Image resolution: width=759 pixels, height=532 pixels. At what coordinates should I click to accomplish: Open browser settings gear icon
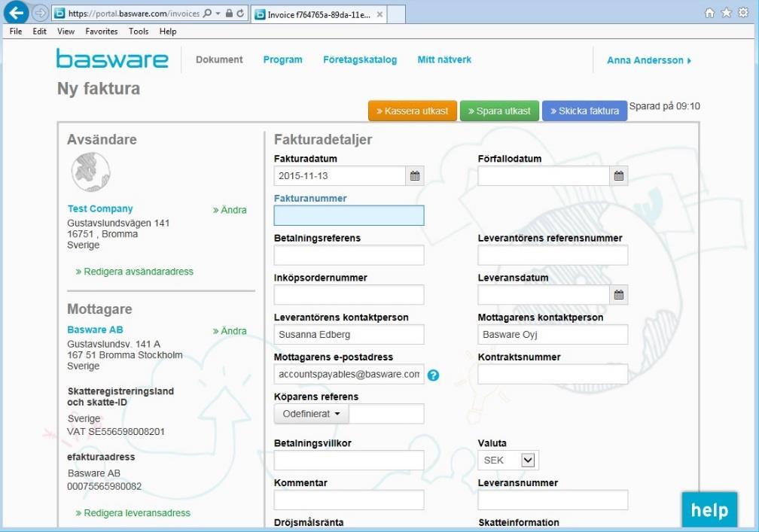pyautogui.click(x=743, y=13)
